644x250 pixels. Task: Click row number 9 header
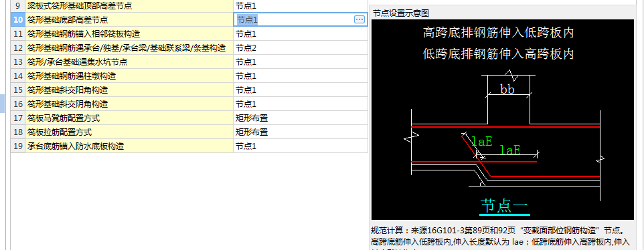pyautogui.click(x=18, y=6)
